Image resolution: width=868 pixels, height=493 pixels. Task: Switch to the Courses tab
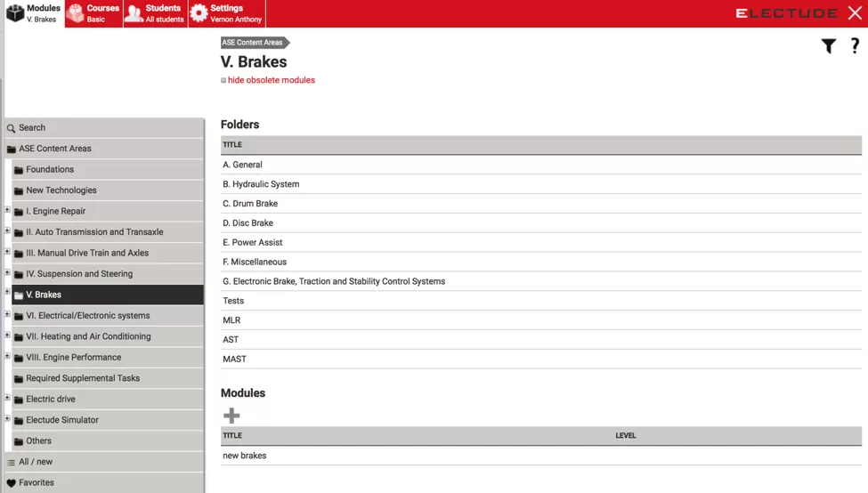point(93,13)
